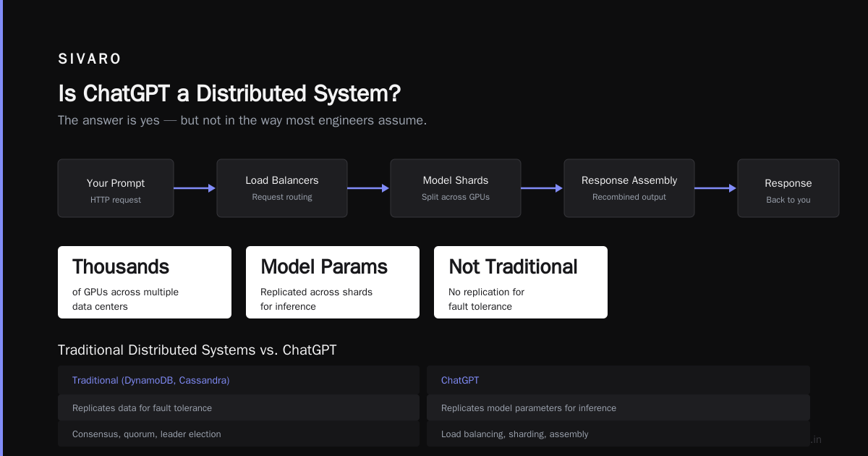868x456 pixels.
Task: Open the 'Model Params' stat card
Action: (333, 282)
